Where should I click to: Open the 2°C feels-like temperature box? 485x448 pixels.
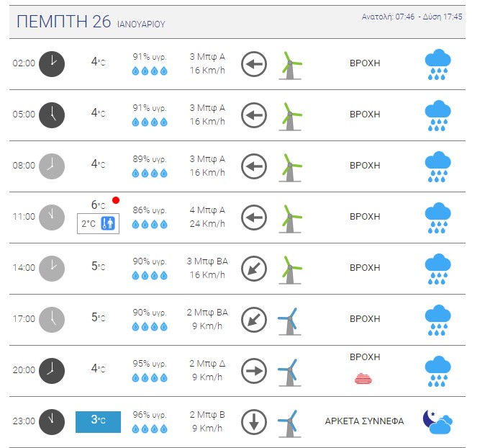(x=98, y=223)
